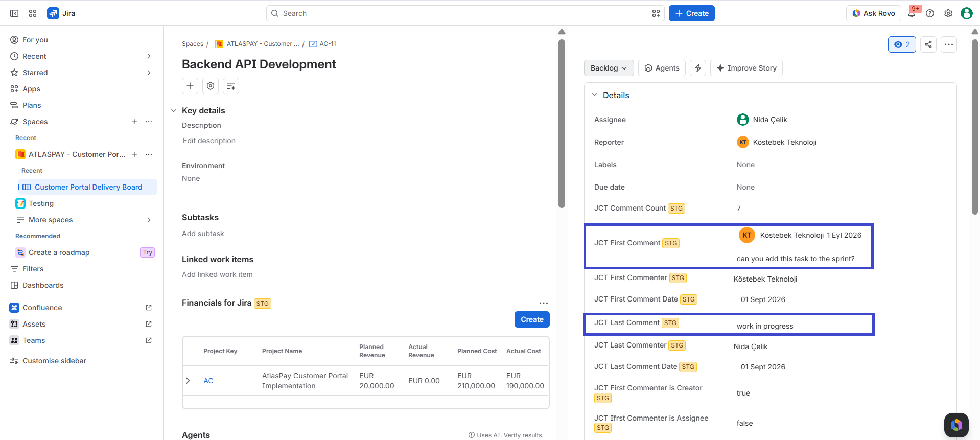Screen dimensions: 980x440
Task: Click the top Create button
Action: click(692, 13)
